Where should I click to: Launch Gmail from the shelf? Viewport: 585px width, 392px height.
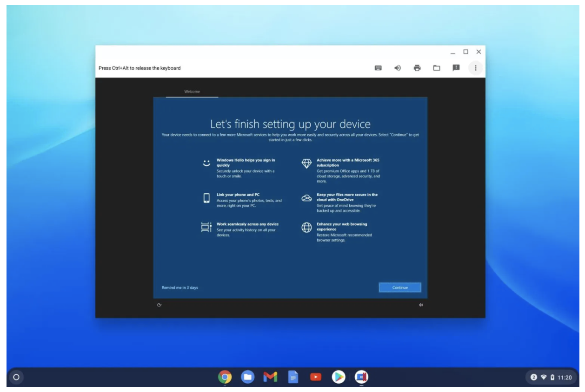270,377
